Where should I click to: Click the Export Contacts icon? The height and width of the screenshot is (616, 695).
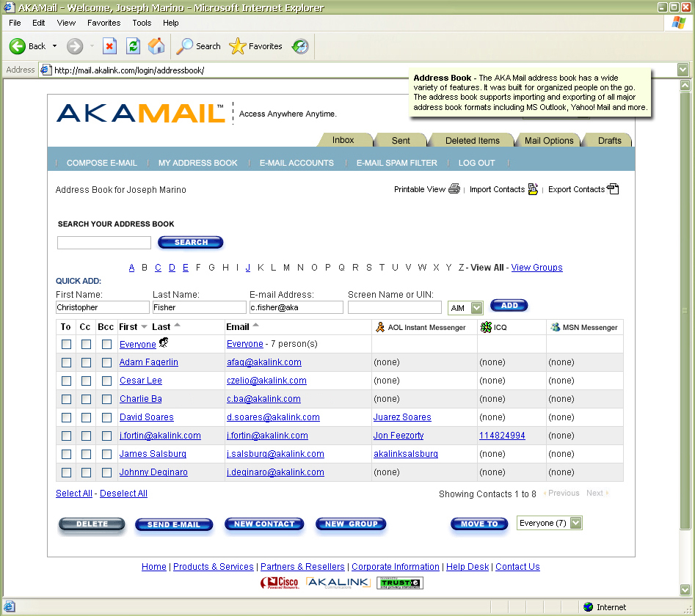pyautogui.click(x=612, y=188)
